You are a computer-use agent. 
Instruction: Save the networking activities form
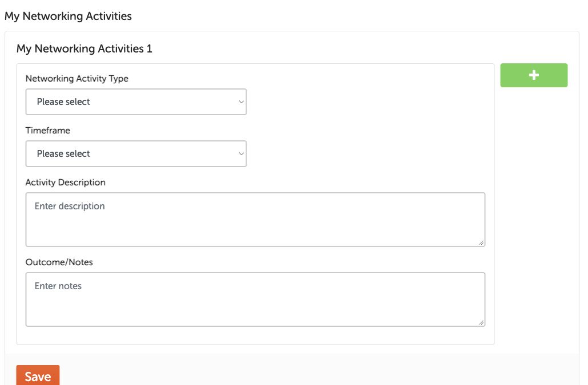(x=38, y=376)
